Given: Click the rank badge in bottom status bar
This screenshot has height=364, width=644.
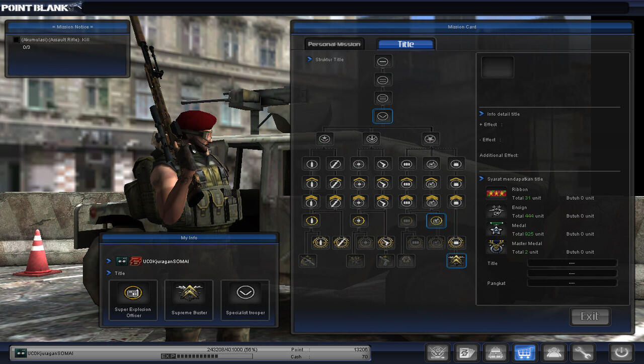Looking at the screenshot, I should (x=21, y=352).
